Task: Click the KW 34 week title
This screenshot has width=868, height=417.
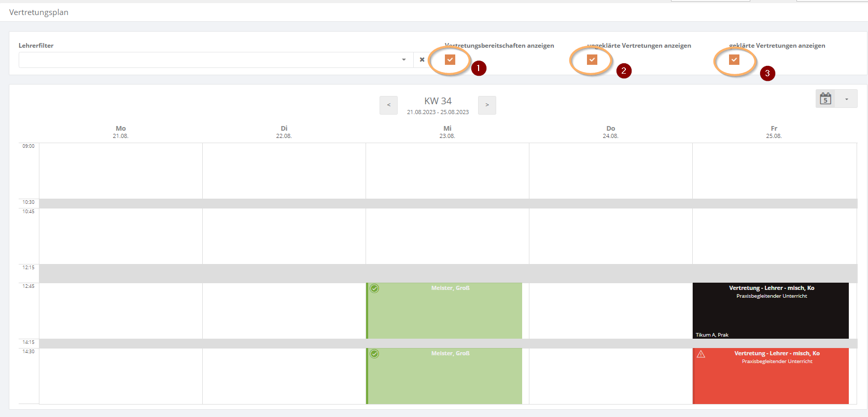Action: (x=438, y=101)
